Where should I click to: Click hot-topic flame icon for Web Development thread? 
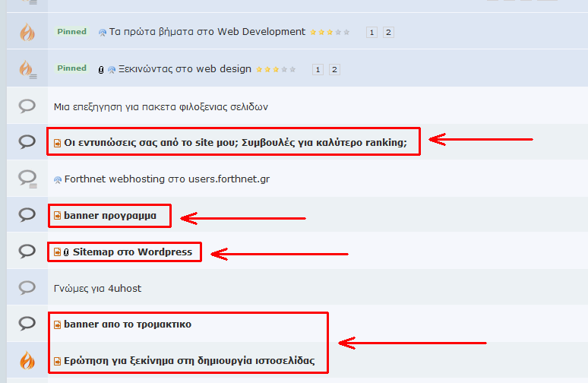[x=27, y=32]
